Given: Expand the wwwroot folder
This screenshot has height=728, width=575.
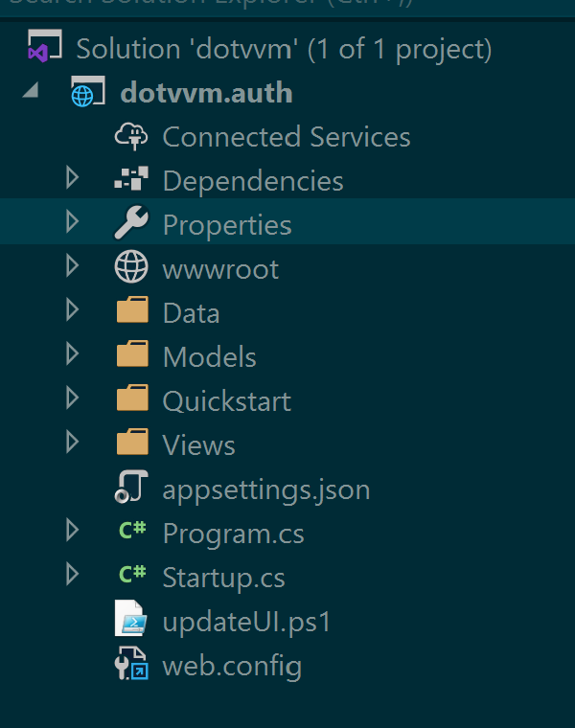Looking at the screenshot, I should (x=72, y=267).
